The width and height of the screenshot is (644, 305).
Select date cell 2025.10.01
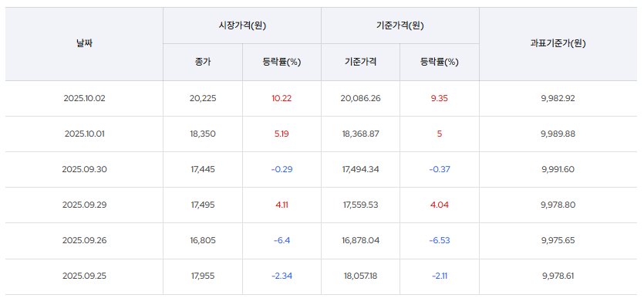coord(85,134)
